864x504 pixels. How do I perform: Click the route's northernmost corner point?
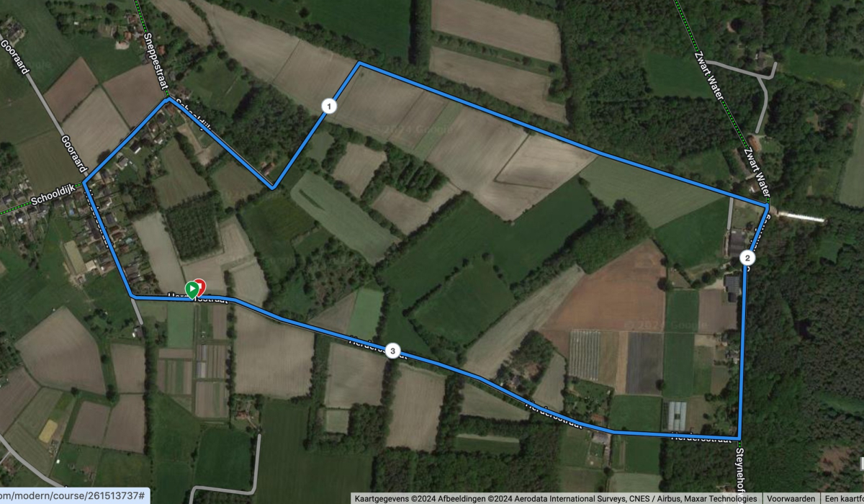(x=359, y=63)
